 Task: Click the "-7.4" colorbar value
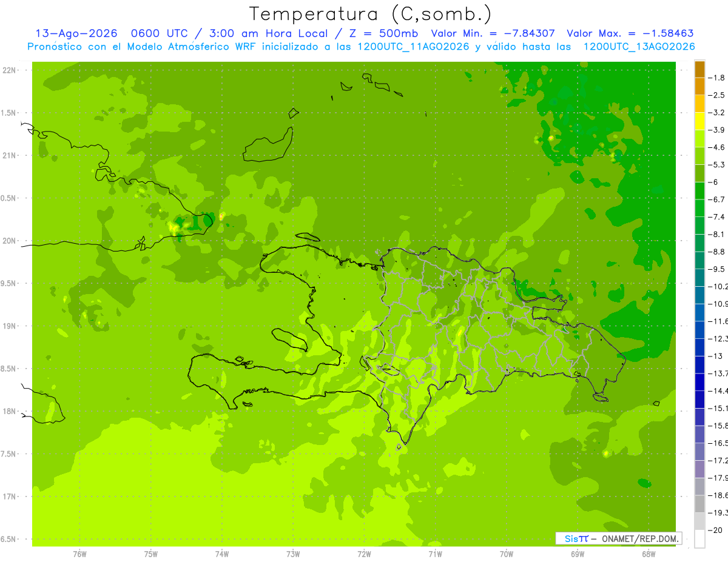718,217
